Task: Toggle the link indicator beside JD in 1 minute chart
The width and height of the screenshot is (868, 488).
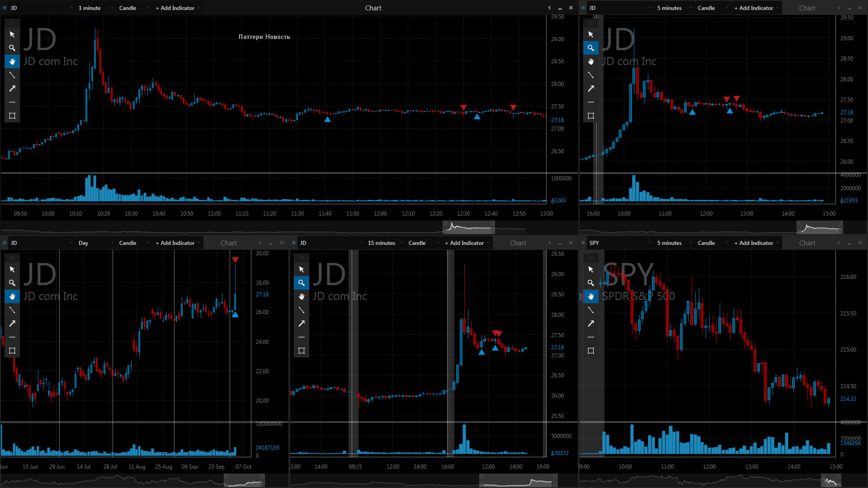Action: point(5,8)
